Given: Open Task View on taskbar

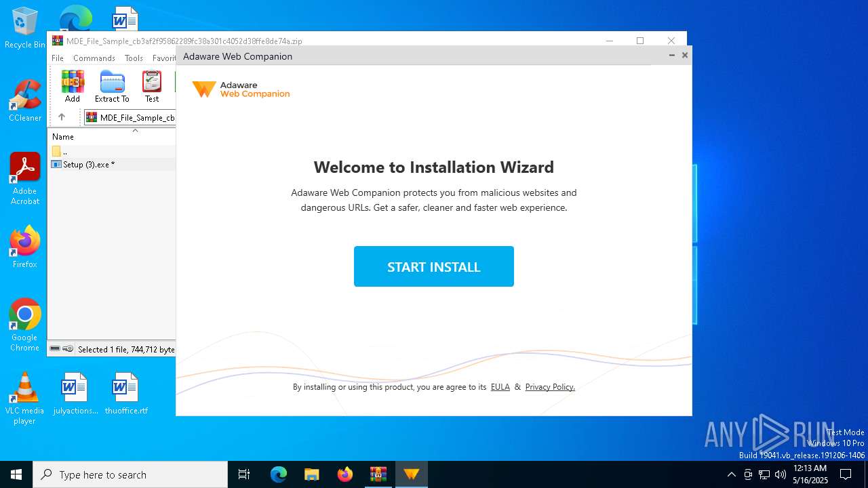Looking at the screenshot, I should 244,474.
